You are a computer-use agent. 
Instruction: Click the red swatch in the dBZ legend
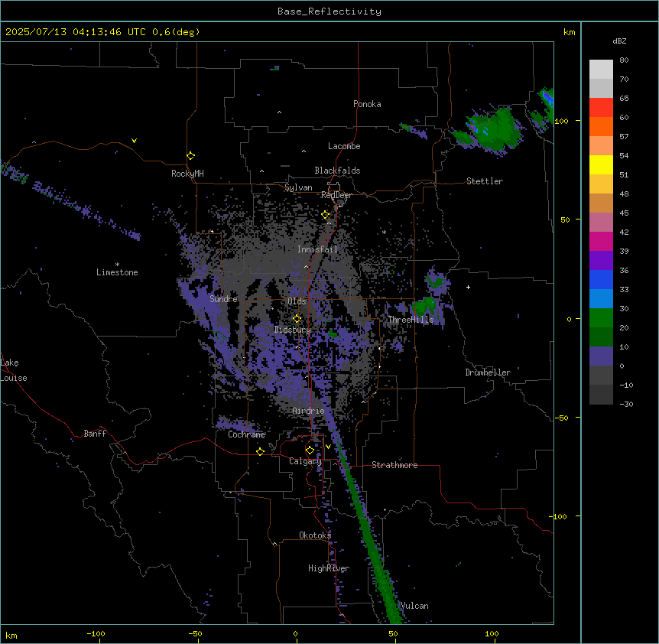coord(601,108)
